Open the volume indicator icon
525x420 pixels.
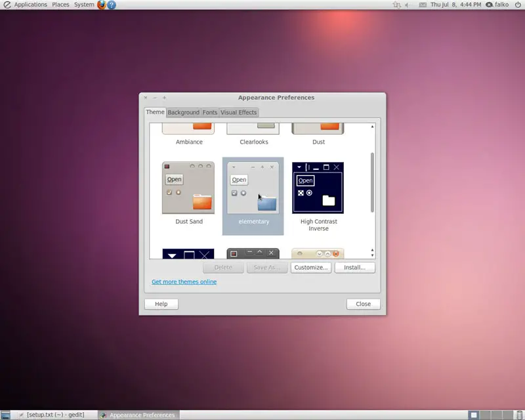pos(407,5)
